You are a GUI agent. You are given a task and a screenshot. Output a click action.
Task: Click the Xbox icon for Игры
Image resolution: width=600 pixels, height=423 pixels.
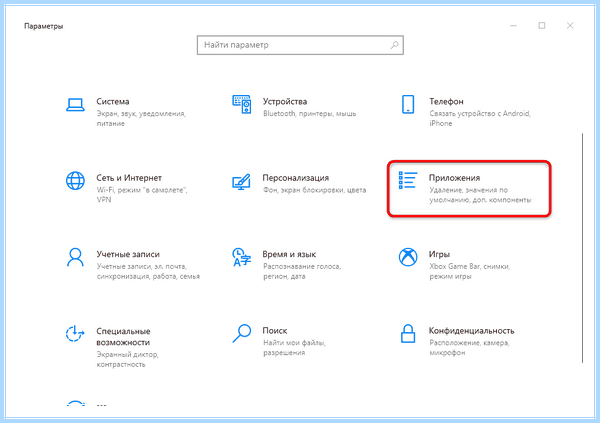pos(408,257)
